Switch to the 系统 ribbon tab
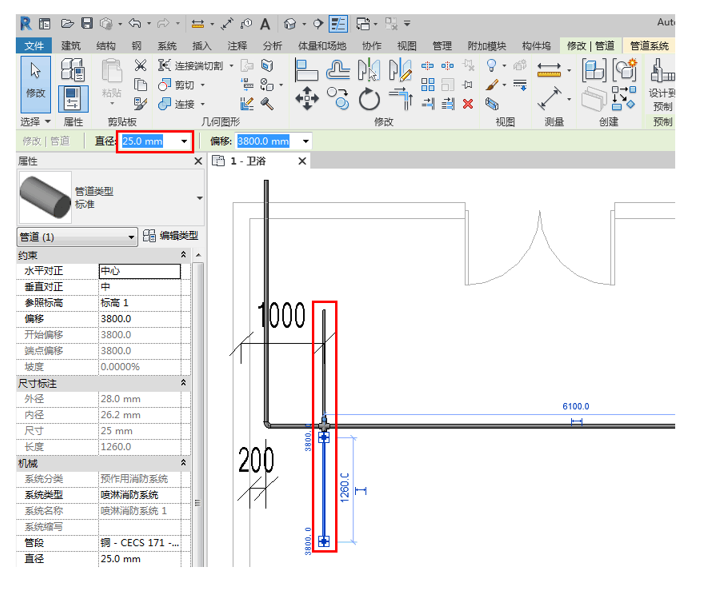This screenshot has width=702, height=593. (x=167, y=46)
